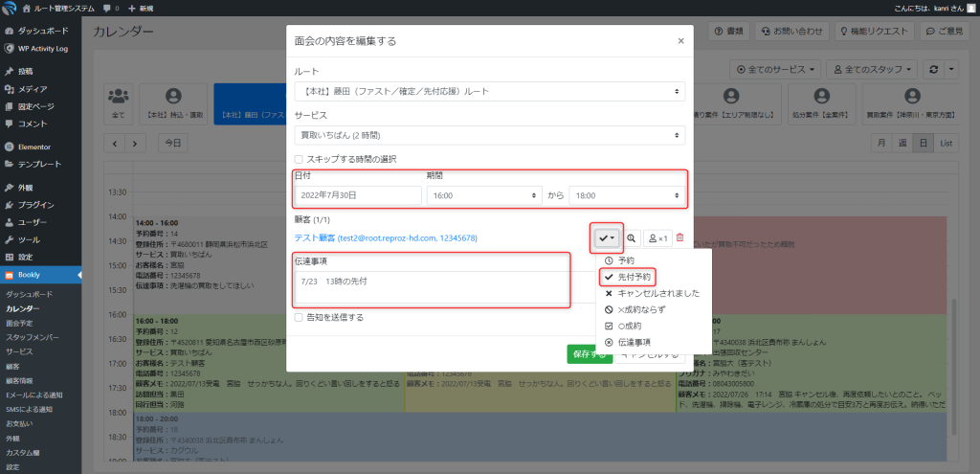Image resolution: width=980 pixels, height=474 pixels.
Task: Select 先付予約 in the status menu
Action: click(634, 277)
